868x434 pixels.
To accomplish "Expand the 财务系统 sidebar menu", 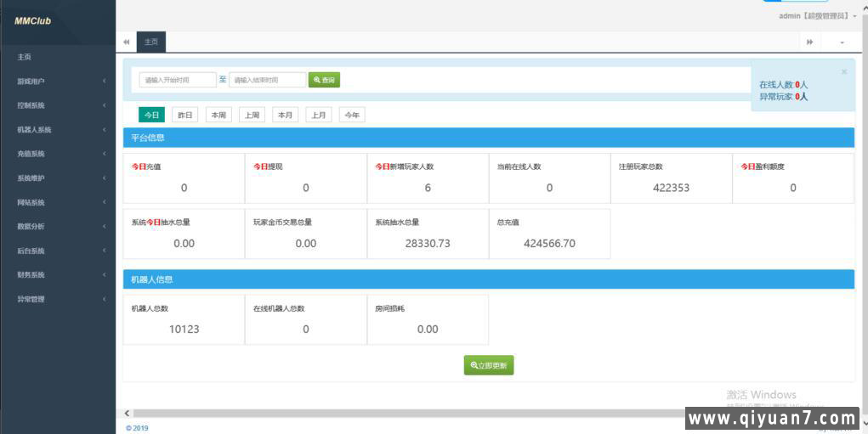I will [x=58, y=275].
